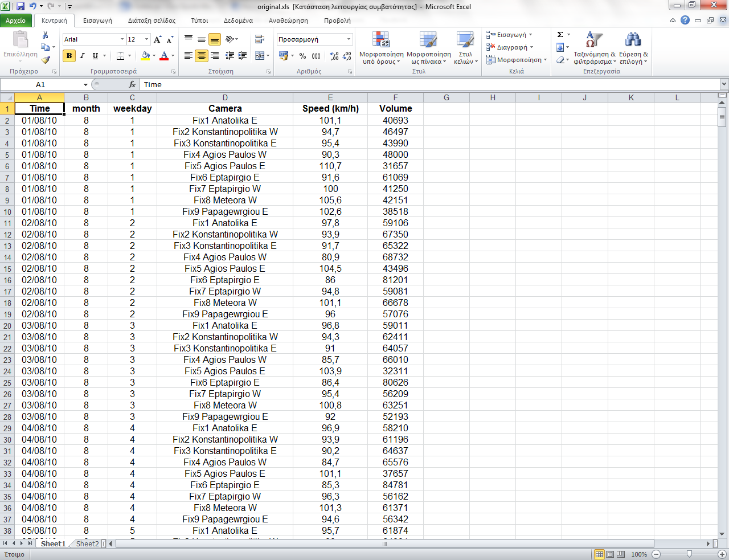Screen dimensions: 729x560
Task: Apply the yellow fill color bucket
Action: click(145, 55)
